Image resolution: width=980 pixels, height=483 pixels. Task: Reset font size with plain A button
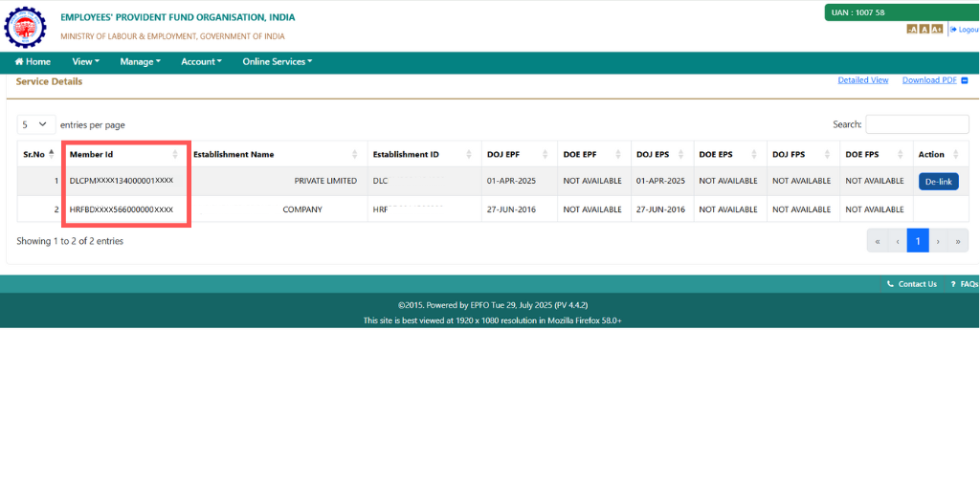924,30
